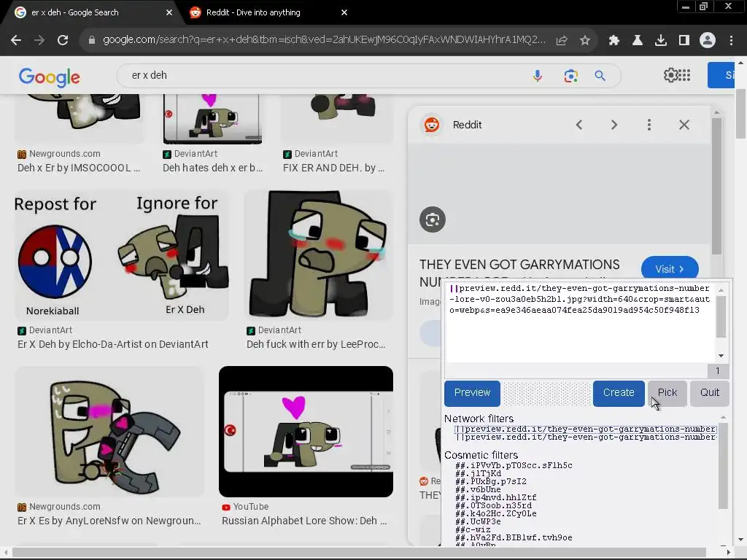
Task: Open FIX ER AND DEH DeviantArt link
Action: coord(333,168)
